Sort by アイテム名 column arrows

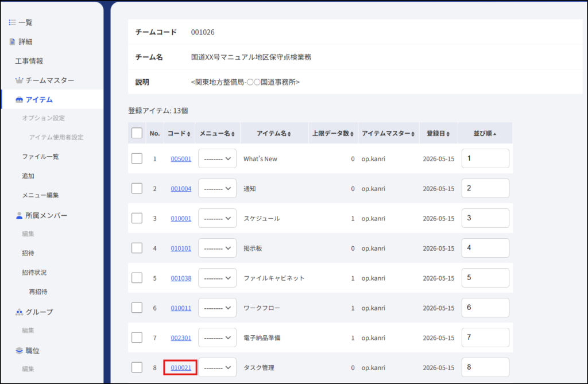[x=289, y=134]
